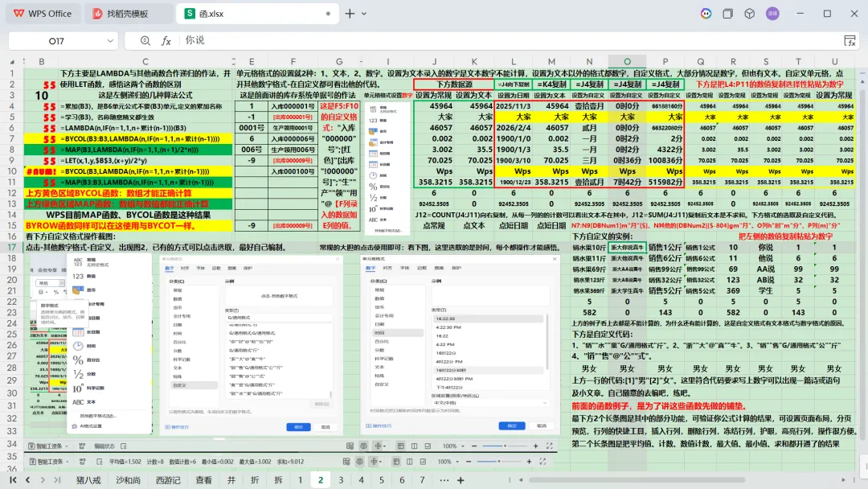
Task: Select cell with text 下方数据源
Action: point(454,84)
